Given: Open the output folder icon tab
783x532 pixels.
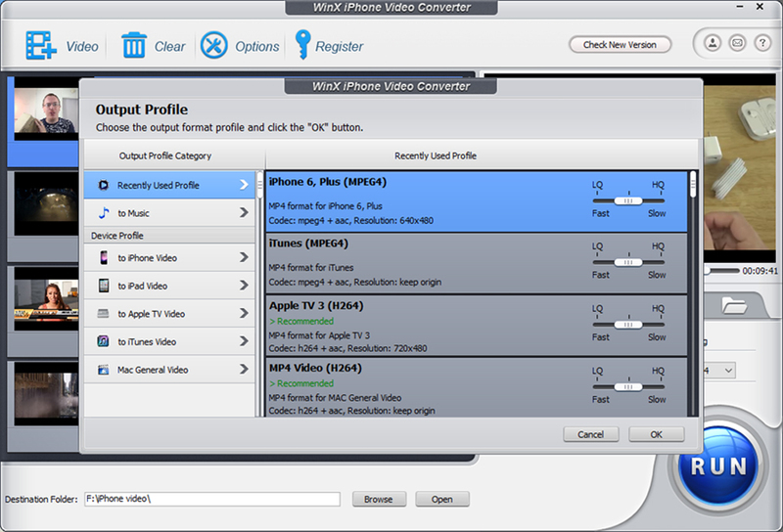Looking at the screenshot, I should [733, 305].
